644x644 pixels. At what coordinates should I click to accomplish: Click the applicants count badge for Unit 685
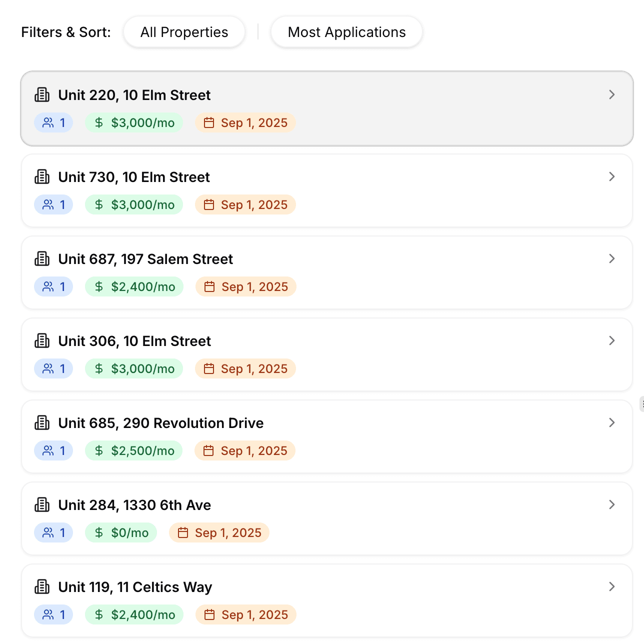(53, 450)
